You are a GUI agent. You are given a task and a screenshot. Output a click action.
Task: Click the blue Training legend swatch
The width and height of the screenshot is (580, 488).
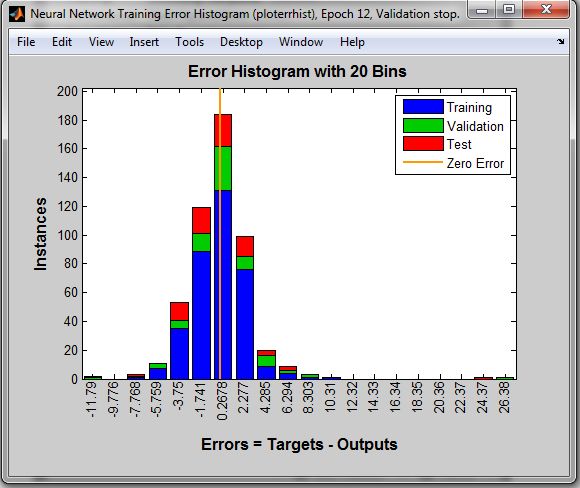pyautogui.click(x=423, y=107)
